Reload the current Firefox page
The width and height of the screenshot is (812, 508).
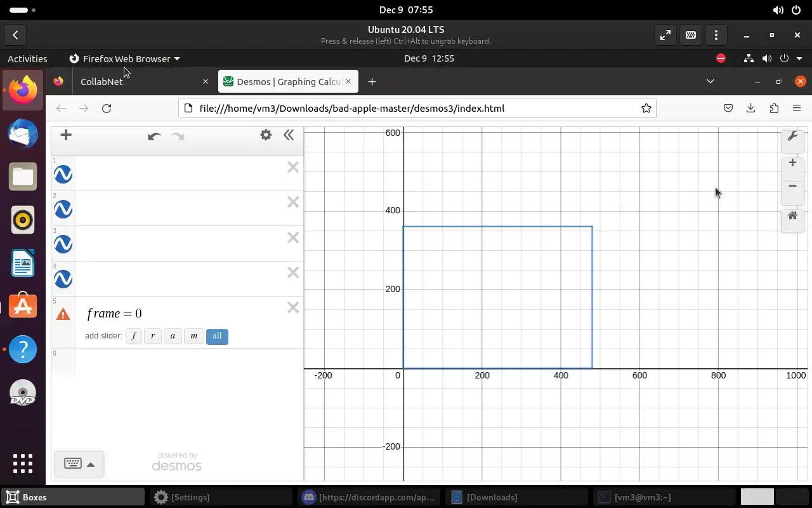pyautogui.click(x=107, y=108)
